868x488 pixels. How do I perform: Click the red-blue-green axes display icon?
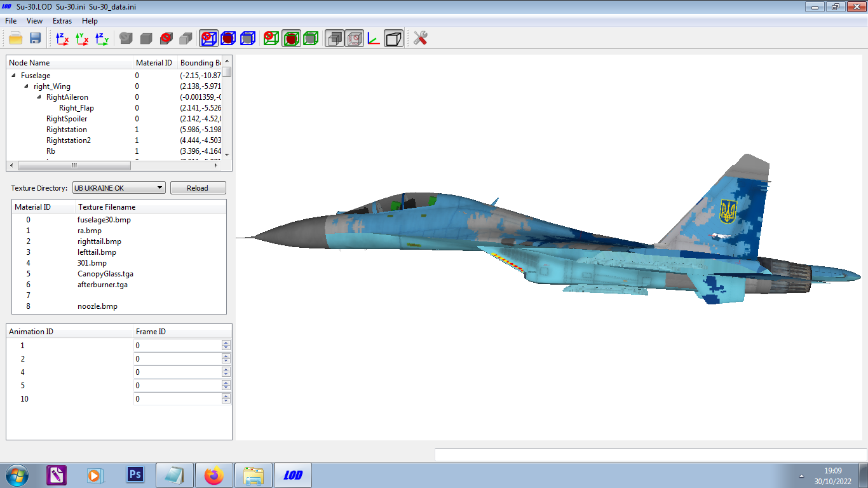click(x=374, y=38)
